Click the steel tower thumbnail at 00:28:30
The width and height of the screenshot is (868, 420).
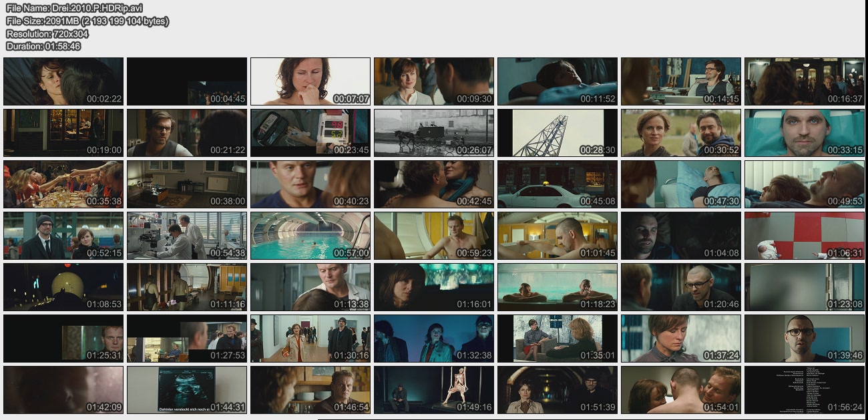(558, 133)
